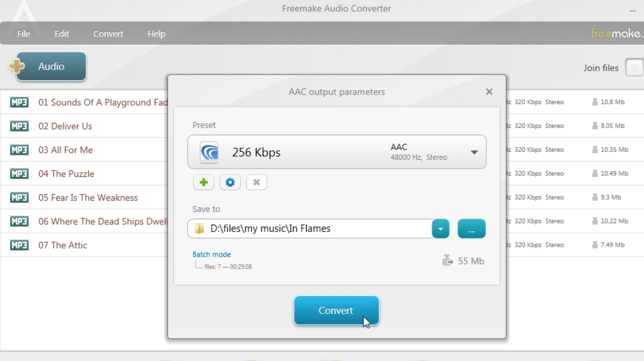Select track 05 Fear Is The Weakness

(88, 198)
